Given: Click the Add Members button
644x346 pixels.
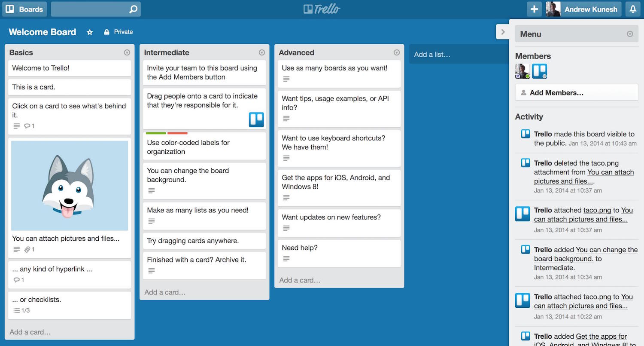Looking at the screenshot, I should pos(577,92).
